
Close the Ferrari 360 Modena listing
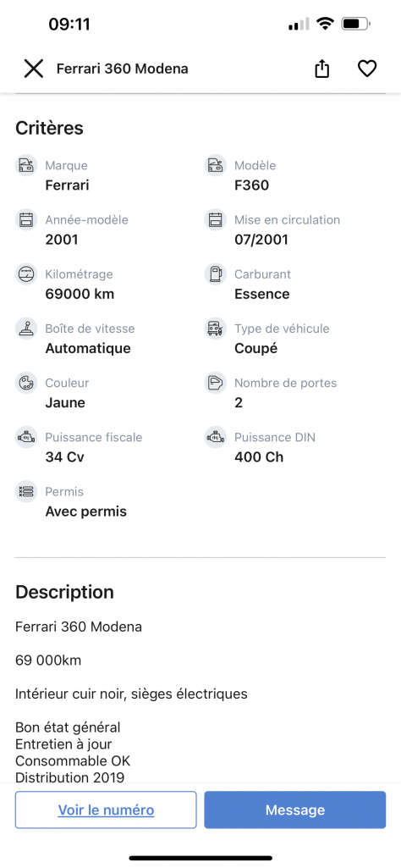33,69
